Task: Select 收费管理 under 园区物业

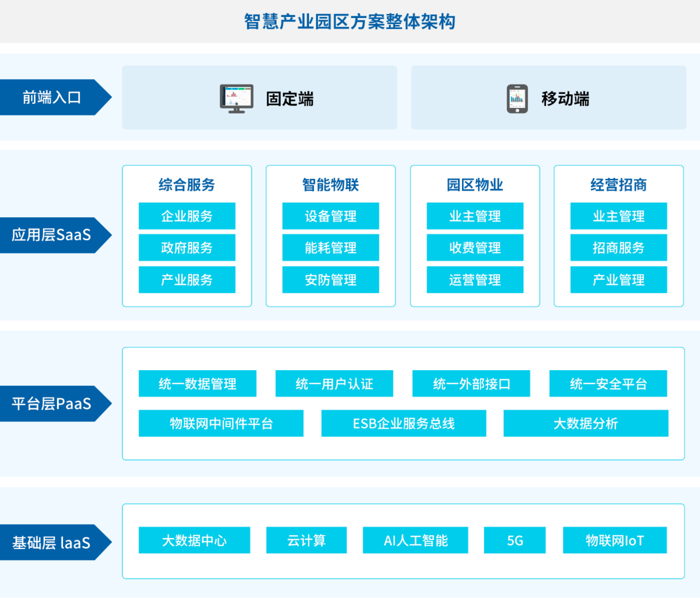Action: point(475,248)
